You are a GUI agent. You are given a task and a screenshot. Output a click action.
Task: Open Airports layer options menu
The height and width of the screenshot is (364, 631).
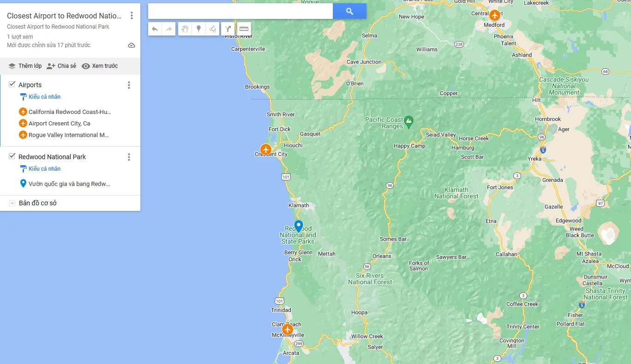pyautogui.click(x=129, y=85)
